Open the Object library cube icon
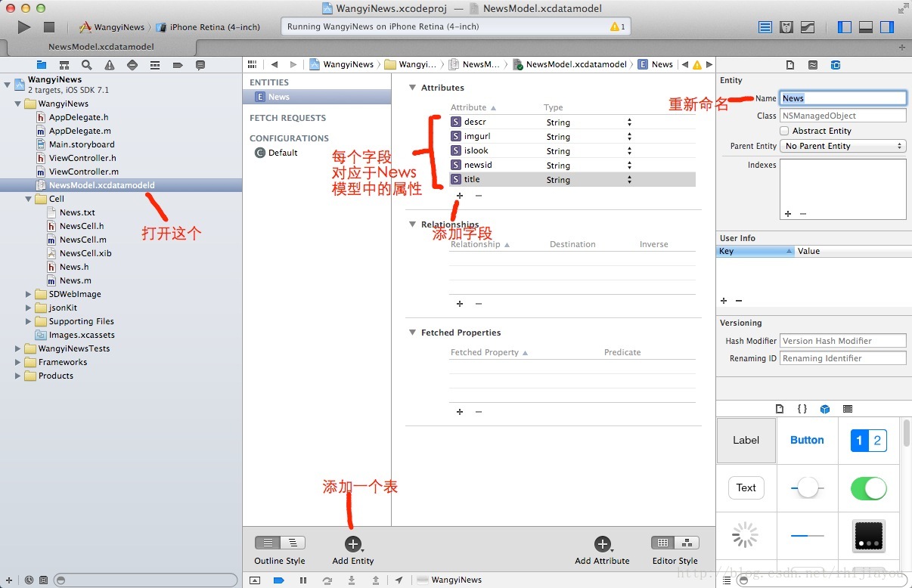The image size is (912, 588). click(825, 409)
